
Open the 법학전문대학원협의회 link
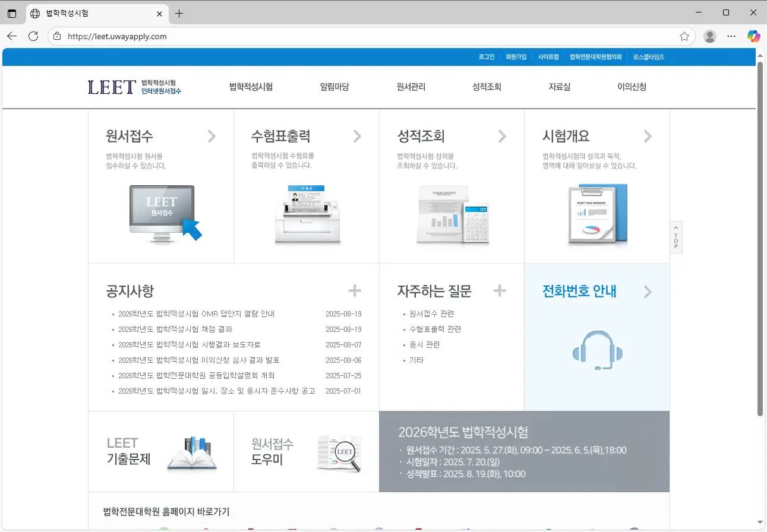(596, 57)
